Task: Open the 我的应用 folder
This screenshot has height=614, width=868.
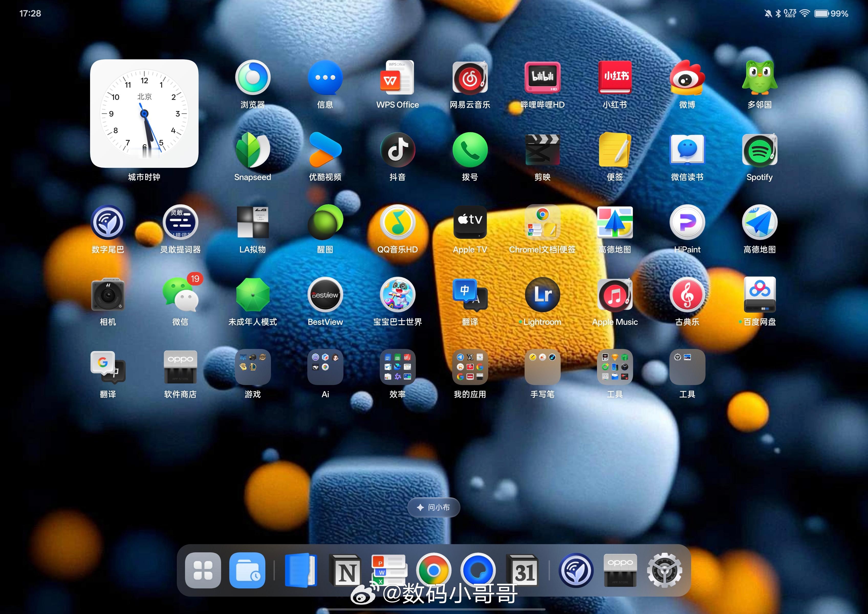Action: pyautogui.click(x=470, y=367)
